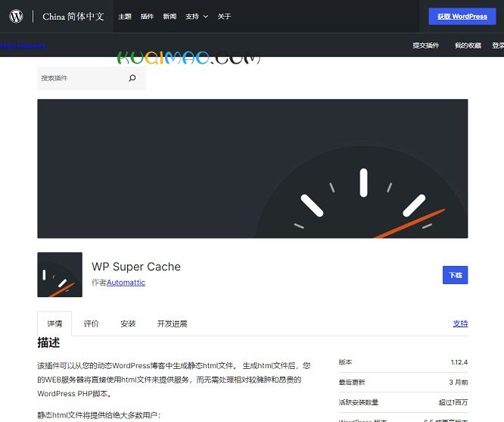Open the China 简体中文 site link
Viewport: 504px width, 422px height.
(73, 17)
